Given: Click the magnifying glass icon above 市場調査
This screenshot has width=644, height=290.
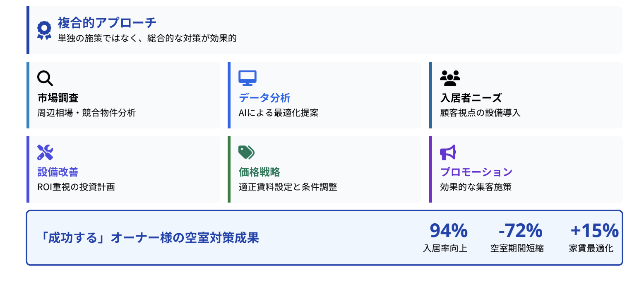Looking at the screenshot, I should tap(45, 78).
